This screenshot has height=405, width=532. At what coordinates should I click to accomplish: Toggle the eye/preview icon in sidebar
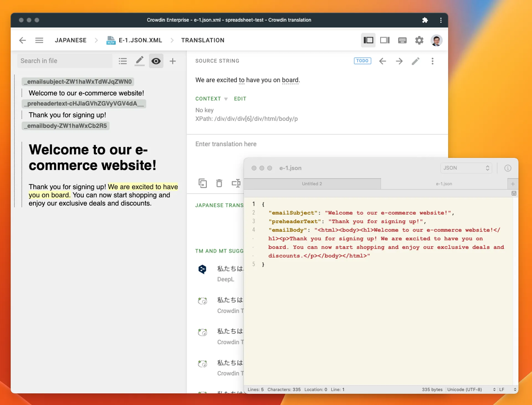[x=156, y=61]
